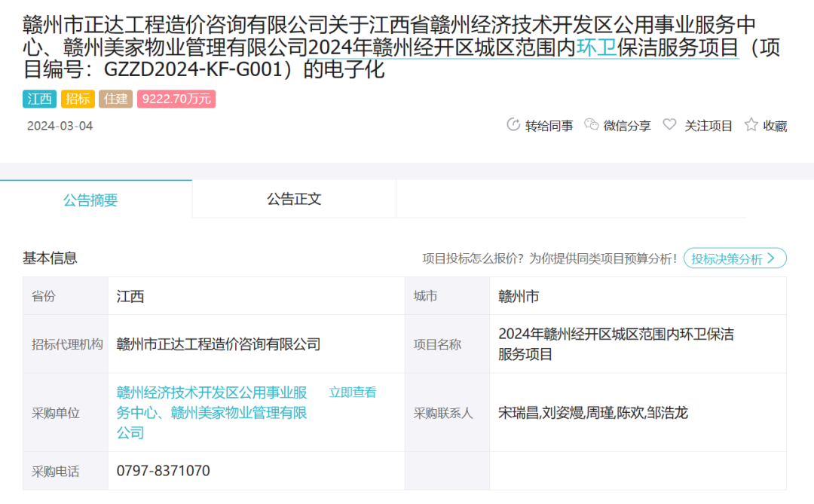Click the phone number 0797-8371070

point(163,471)
